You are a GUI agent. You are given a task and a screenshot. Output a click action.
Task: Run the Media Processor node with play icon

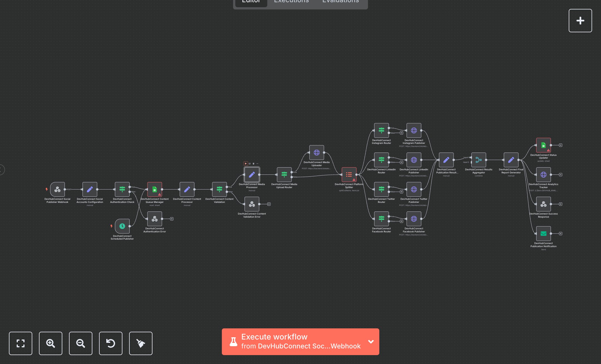tap(246, 164)
